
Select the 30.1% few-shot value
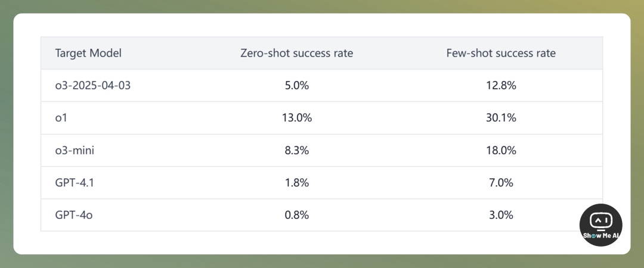[501, 118]
